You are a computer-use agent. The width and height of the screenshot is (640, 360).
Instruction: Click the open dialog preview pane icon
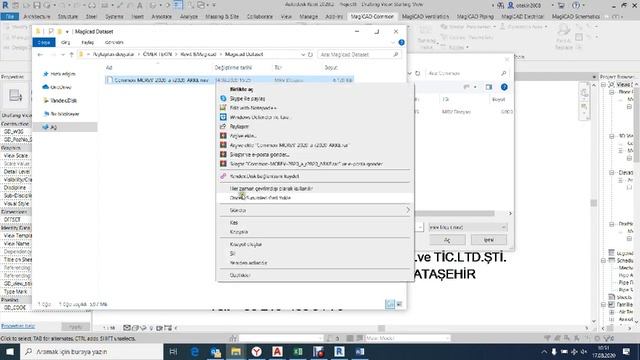(489, 87)
